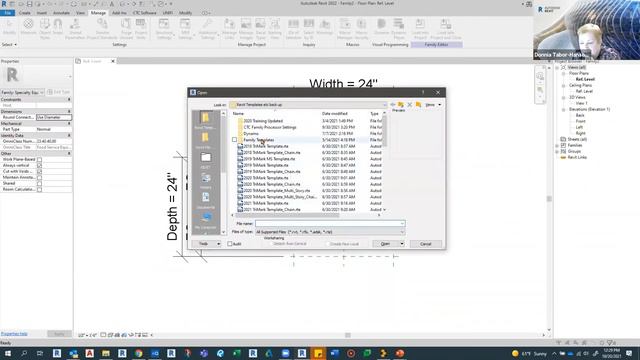The width and height of the screenshot is (640, 360).
Task: Click the Windows Start button
Action: click(x=7, y=353)
